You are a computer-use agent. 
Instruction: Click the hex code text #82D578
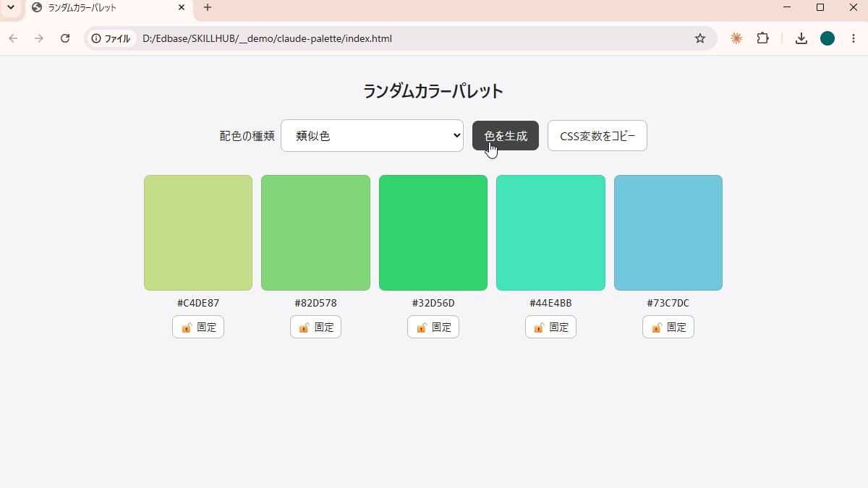click(315, 303)
